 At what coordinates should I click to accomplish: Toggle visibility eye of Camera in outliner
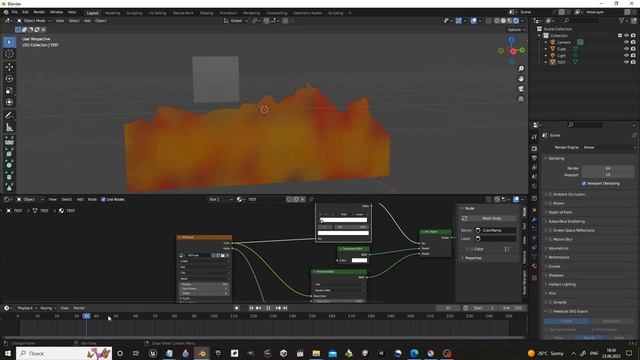tap(627, 42)
